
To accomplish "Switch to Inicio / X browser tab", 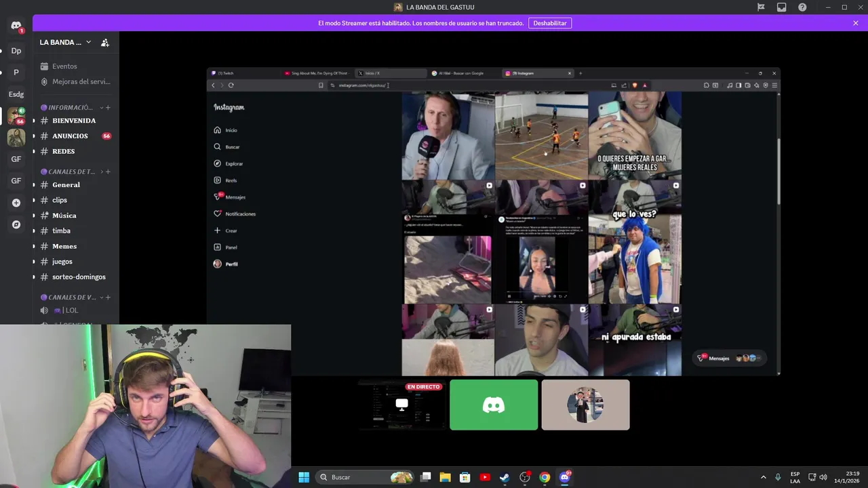I will 391,73.
